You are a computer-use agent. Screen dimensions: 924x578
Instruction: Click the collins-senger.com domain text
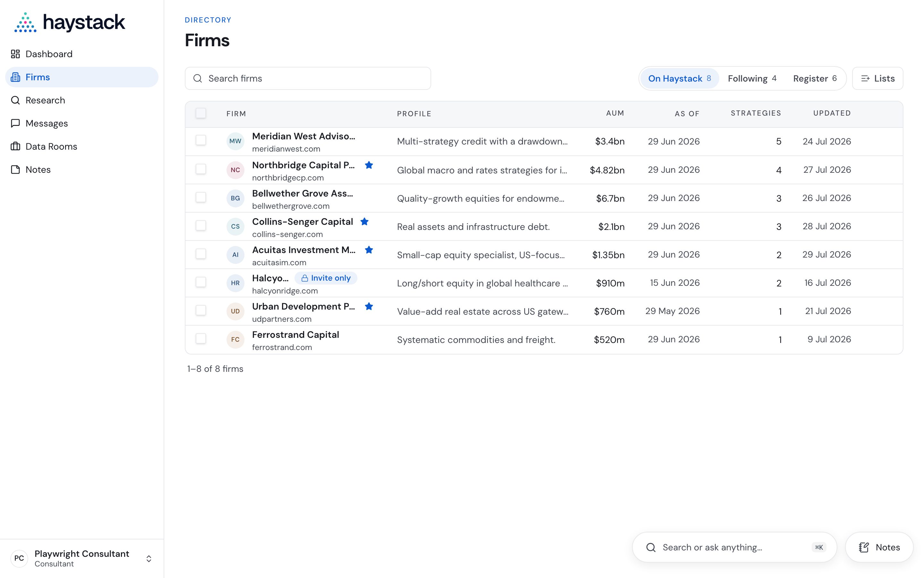(287, 234)
